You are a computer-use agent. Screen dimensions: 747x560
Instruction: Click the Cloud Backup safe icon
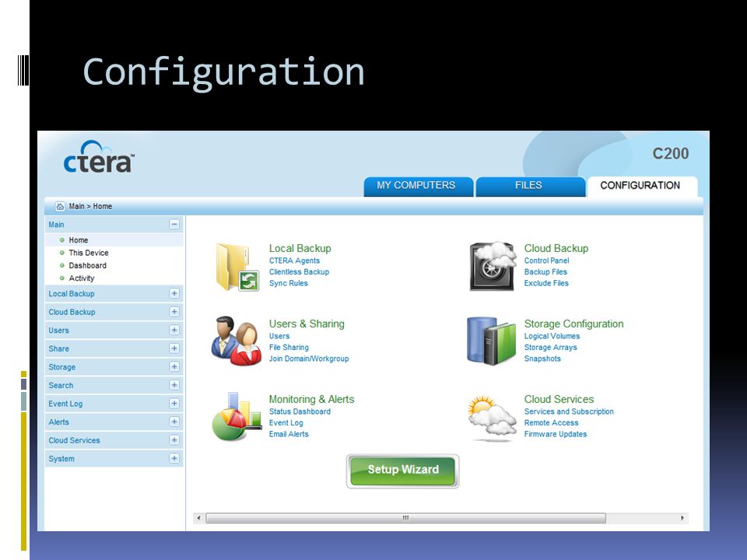click(x=493, y=266)
